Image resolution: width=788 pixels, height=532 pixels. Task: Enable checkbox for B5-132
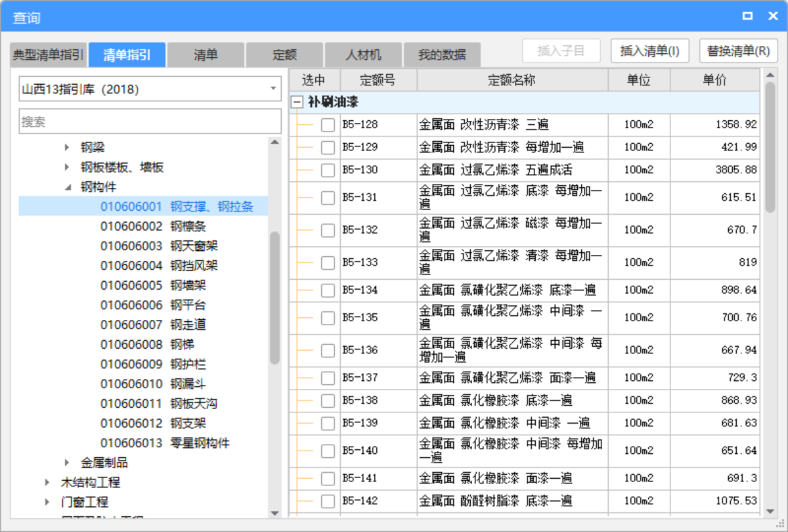click(328, 231)
